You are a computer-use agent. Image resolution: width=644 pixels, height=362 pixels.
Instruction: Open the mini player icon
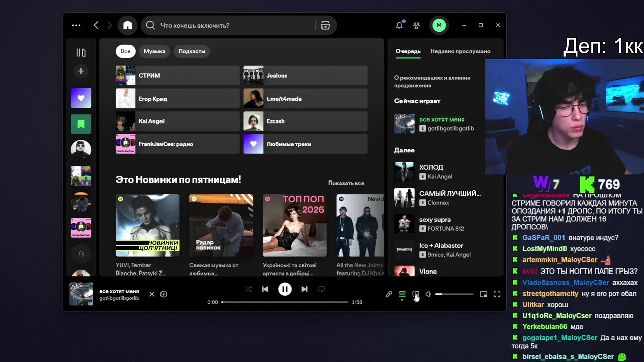coord(484,294)
